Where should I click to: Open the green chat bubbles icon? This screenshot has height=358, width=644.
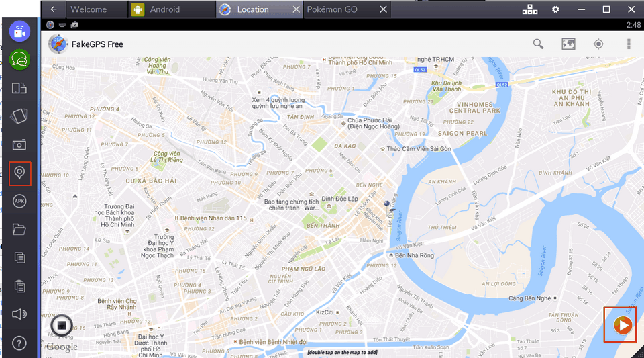pyautogui.click(x=19, y=60)
